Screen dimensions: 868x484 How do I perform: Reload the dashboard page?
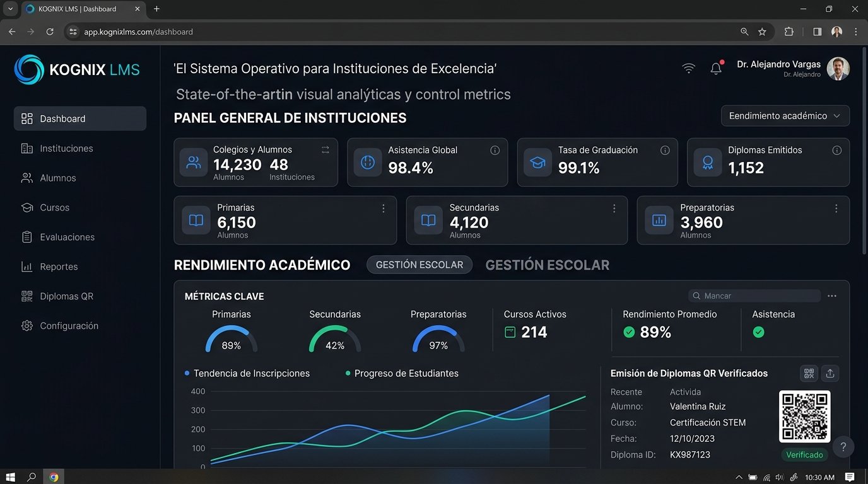(50, 32)
